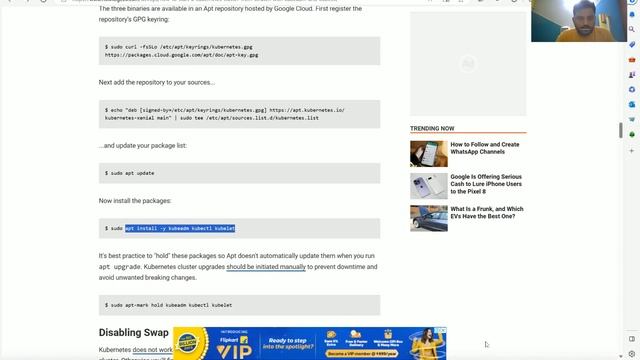The width and height of the screenshot is (640, 360).
Task: Click the page vertical scrollbar thumb
Action: coord(621,130)
